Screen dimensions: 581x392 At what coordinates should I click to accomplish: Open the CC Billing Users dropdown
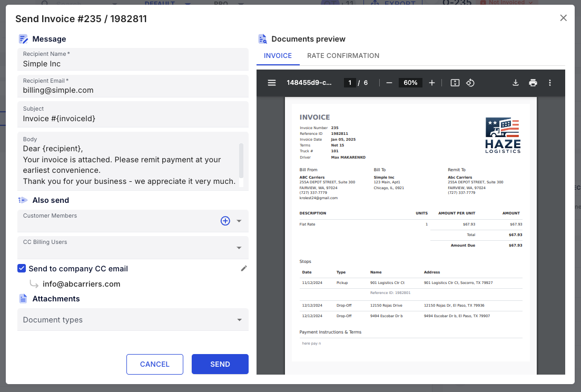(239, 248)
